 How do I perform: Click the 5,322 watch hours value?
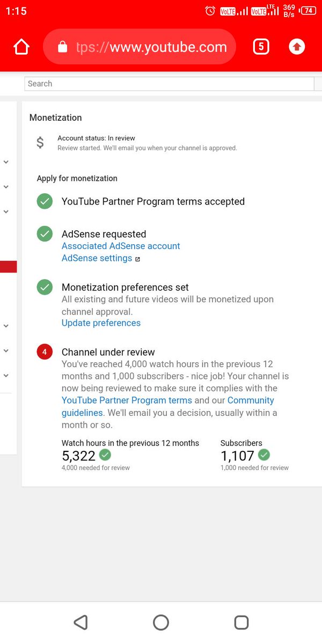tap(78, 456)
